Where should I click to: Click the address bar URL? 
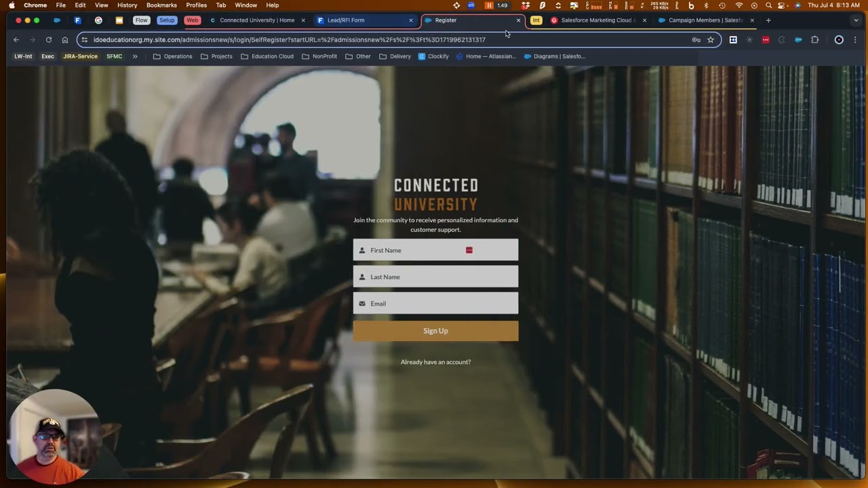pos(290,40)
